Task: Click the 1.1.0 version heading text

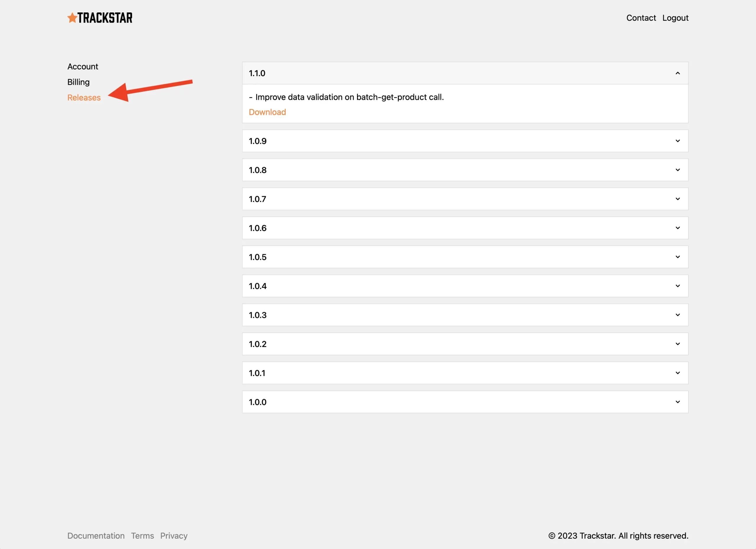Action: tap(257, 73)
